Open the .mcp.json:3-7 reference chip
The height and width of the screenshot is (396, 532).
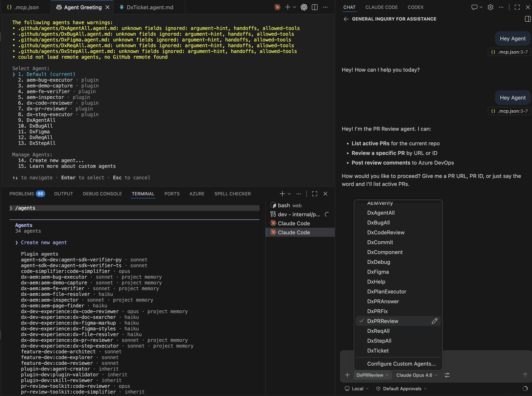[x=509, y=52]
